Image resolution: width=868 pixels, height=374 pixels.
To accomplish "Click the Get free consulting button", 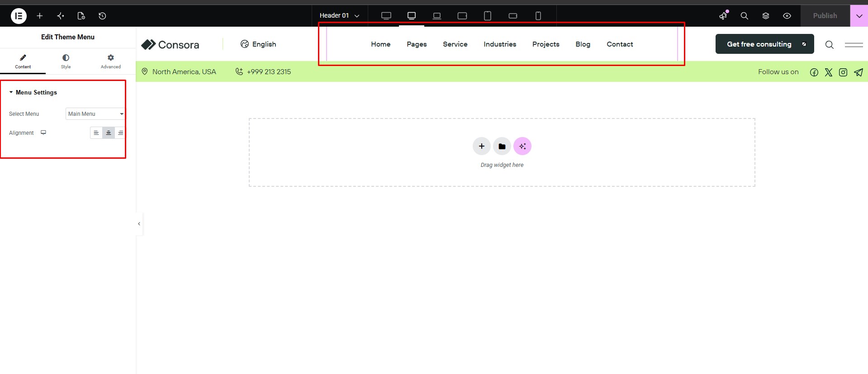I will click(765, 44).
